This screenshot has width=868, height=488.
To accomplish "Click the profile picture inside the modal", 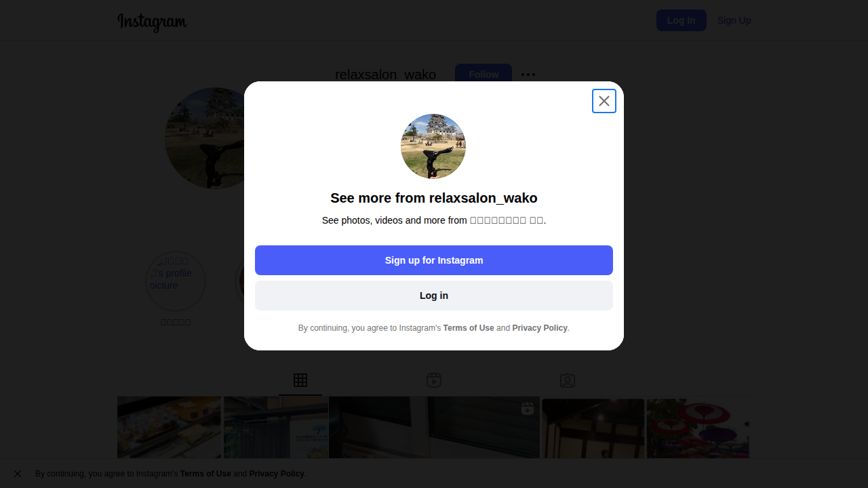I will pyautogui.click(x=433, y=146).
